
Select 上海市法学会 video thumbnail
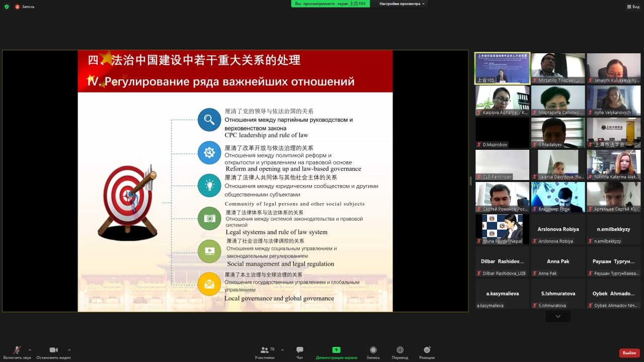[613, 132]
